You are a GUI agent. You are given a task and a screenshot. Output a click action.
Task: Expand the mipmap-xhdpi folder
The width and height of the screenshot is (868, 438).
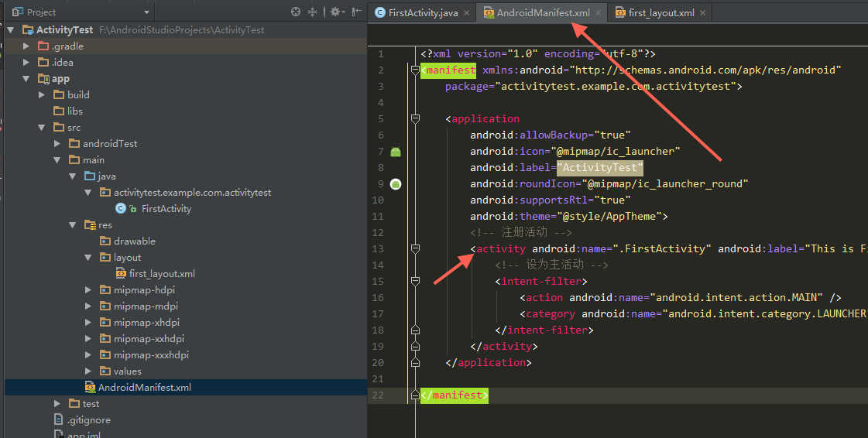click(88, 323)
